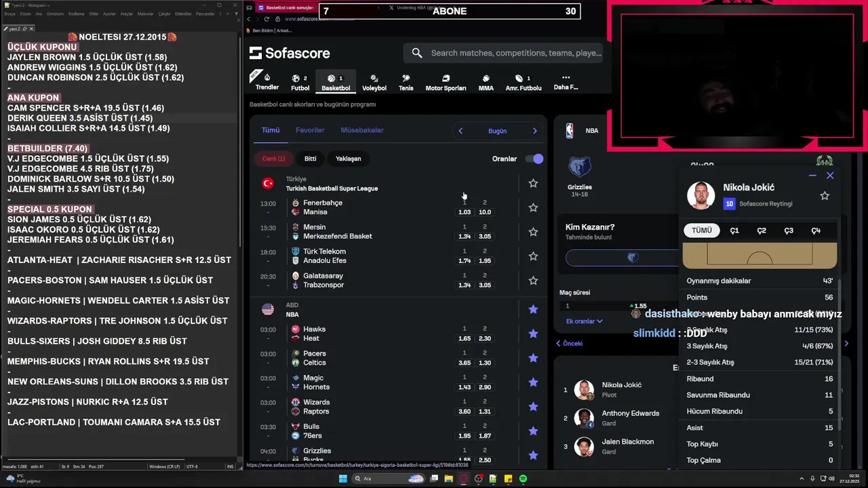Viewport: 868px width, 488px height.
Task: Show Ç3 quarter stats for Jokić
Action: [789, 230]
